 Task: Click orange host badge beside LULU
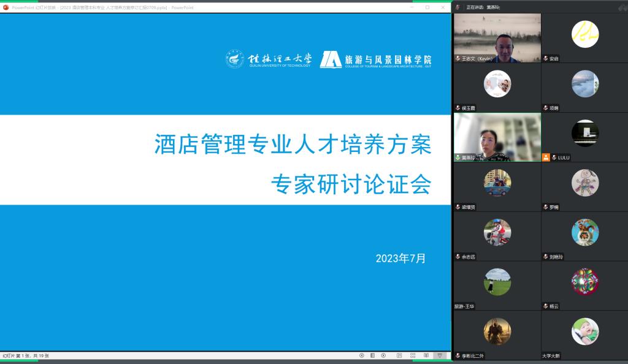coord(546,157)
